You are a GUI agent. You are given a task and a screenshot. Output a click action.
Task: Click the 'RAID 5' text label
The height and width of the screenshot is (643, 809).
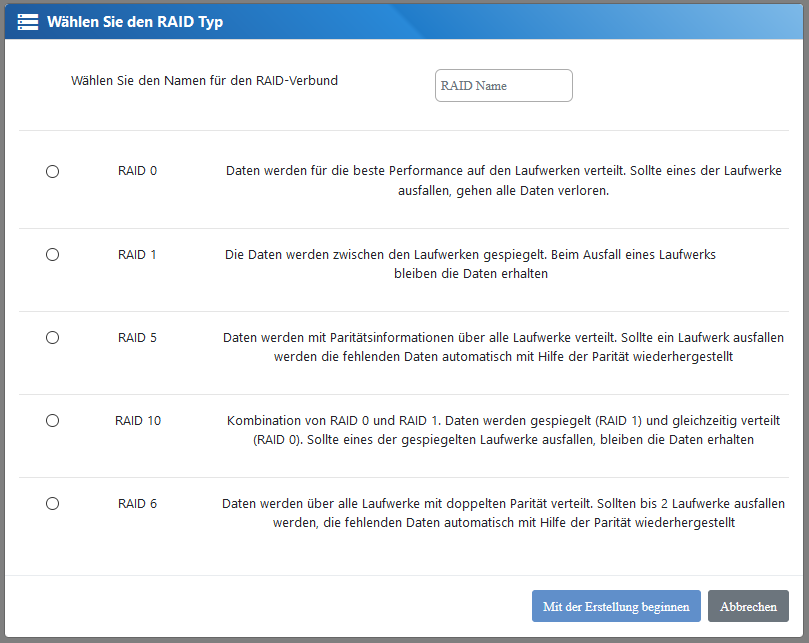coord(137,338)
